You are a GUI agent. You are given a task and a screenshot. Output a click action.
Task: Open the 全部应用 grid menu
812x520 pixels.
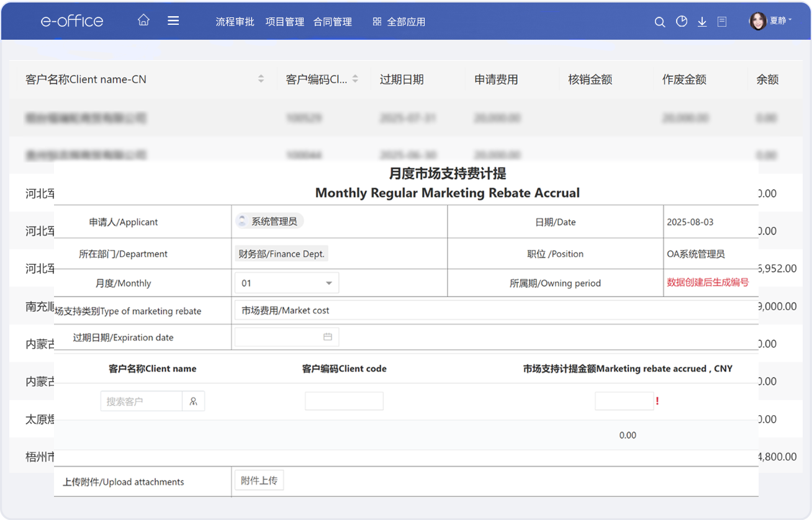[x=399, y=22]
